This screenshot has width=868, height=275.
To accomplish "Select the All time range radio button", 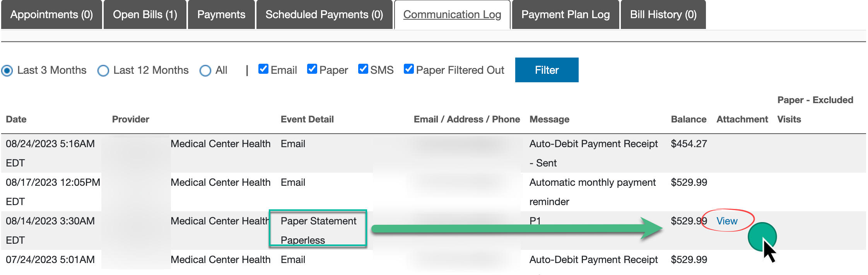I will coord(205,71).
